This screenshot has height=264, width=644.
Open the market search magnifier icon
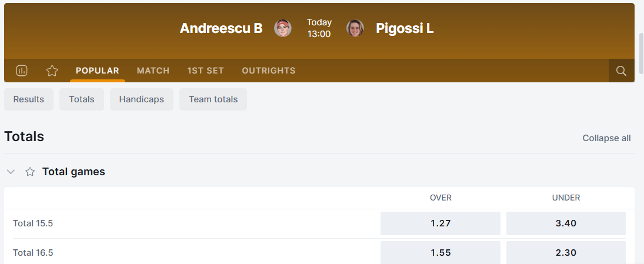(621, 71)
